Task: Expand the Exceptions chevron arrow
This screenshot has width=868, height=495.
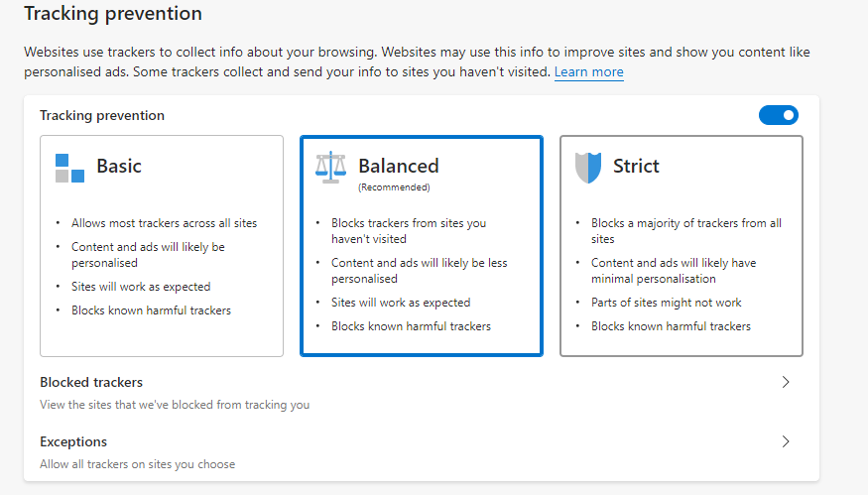Action: (x=786, y=441)
